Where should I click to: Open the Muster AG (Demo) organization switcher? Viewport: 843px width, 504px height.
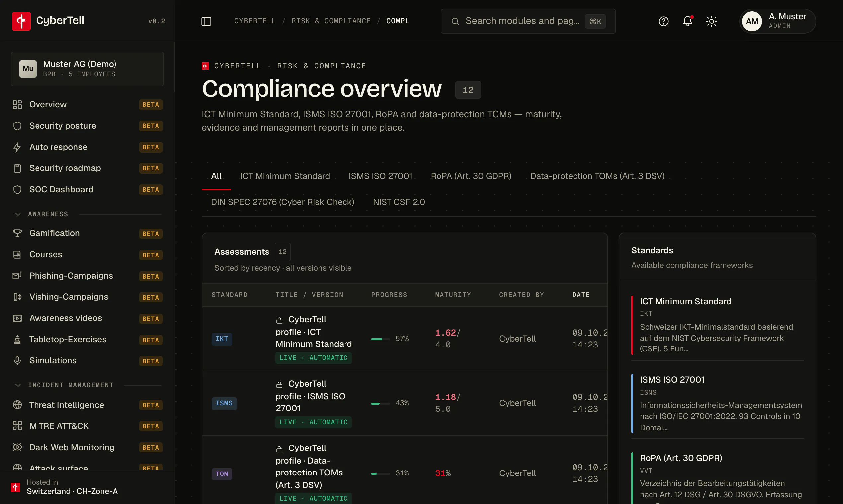coord(87,69)
